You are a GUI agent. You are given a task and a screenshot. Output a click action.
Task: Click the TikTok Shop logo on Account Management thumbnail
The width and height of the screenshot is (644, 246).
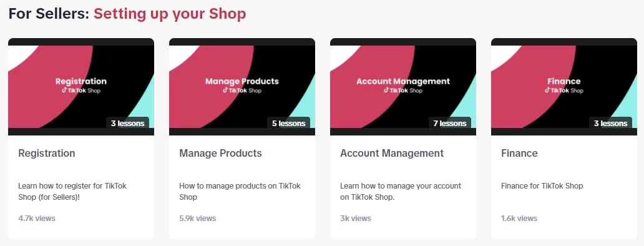tap(403, 91)
